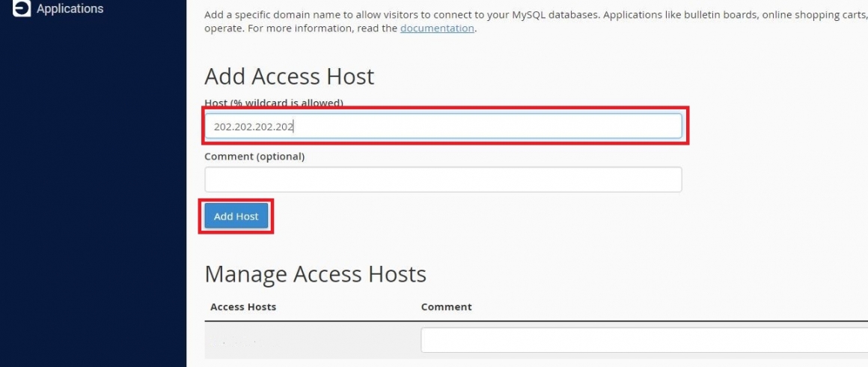Click the empty dark blue sidebar area
Screen dimensions: 868x367
tap(93, 194)
